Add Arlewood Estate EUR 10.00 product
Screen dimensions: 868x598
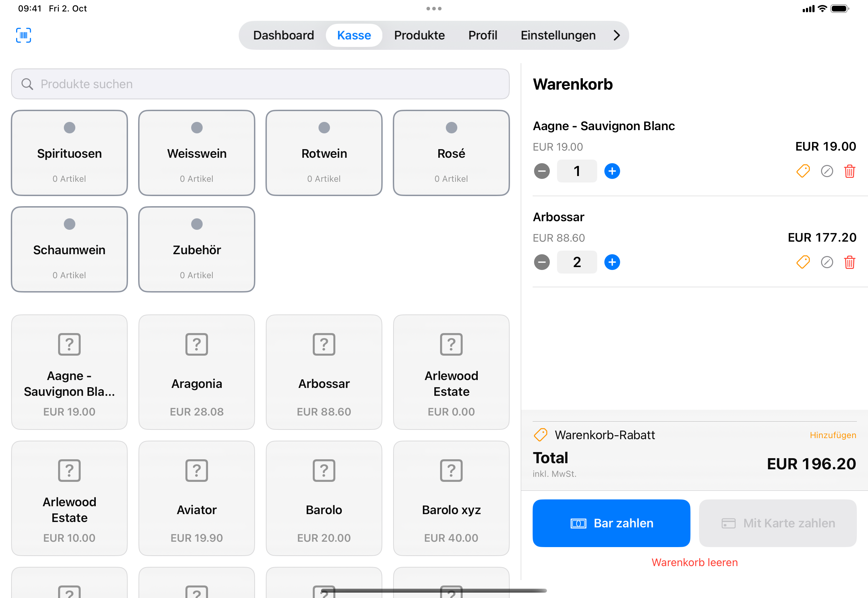click(x=69, y=498)
